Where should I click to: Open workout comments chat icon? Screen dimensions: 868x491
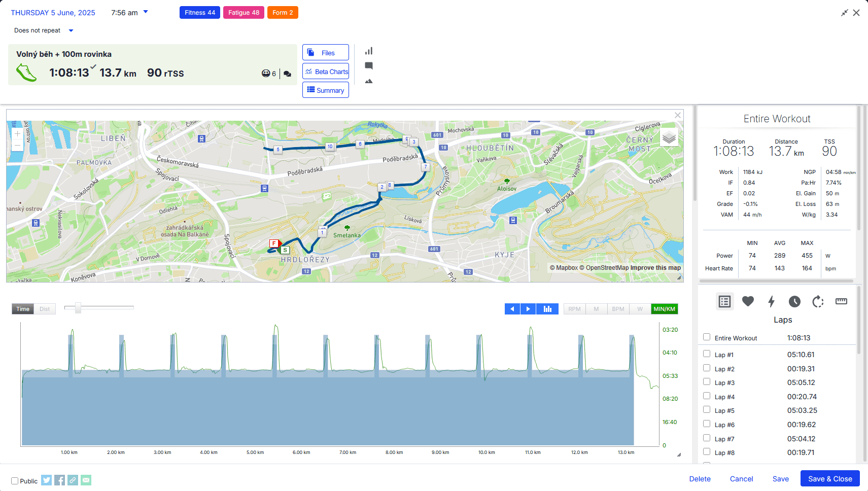288,74
